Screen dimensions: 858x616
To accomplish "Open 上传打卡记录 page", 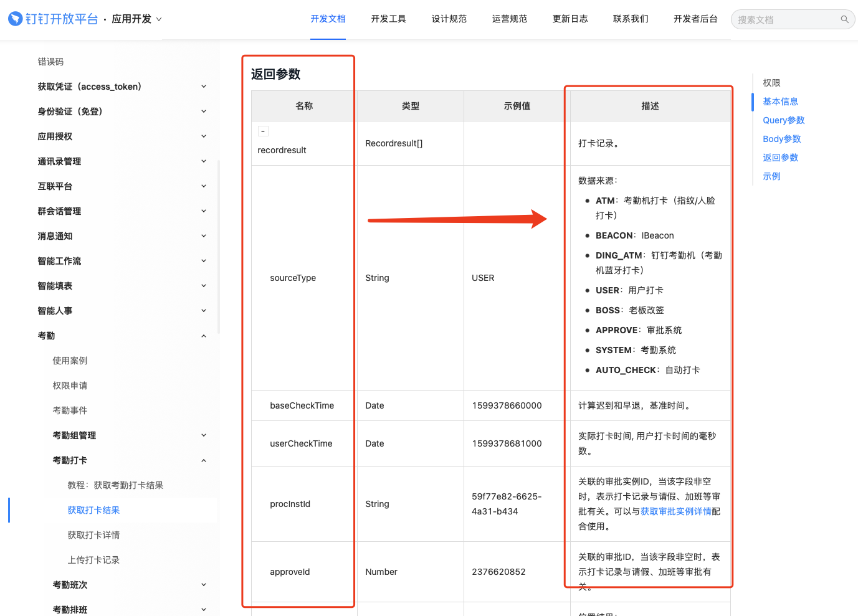I will [93, 560].
